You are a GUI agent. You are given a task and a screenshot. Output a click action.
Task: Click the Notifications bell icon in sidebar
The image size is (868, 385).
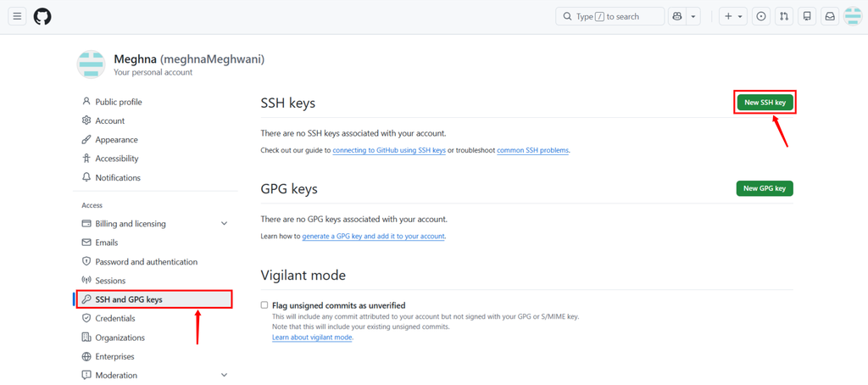coord(86,177)
